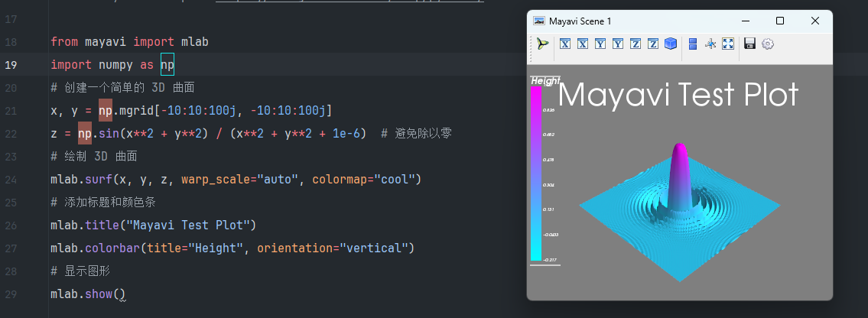
Task: Click the second Z axis view icon
Action: pos(653,44)
